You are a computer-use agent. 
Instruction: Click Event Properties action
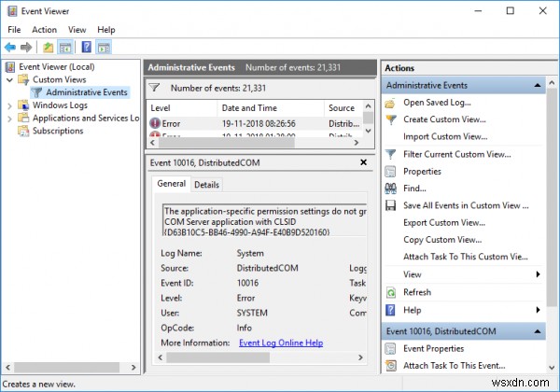click(433, 348)
